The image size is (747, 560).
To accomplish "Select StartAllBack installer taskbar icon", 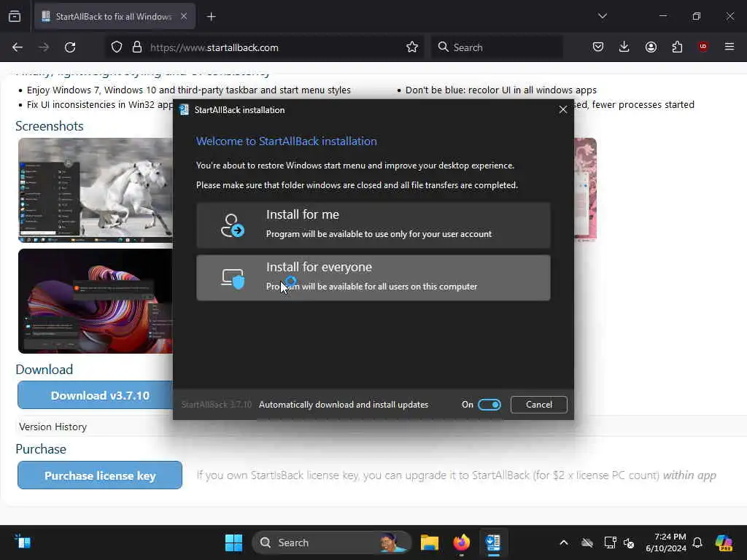I will 493,542.
